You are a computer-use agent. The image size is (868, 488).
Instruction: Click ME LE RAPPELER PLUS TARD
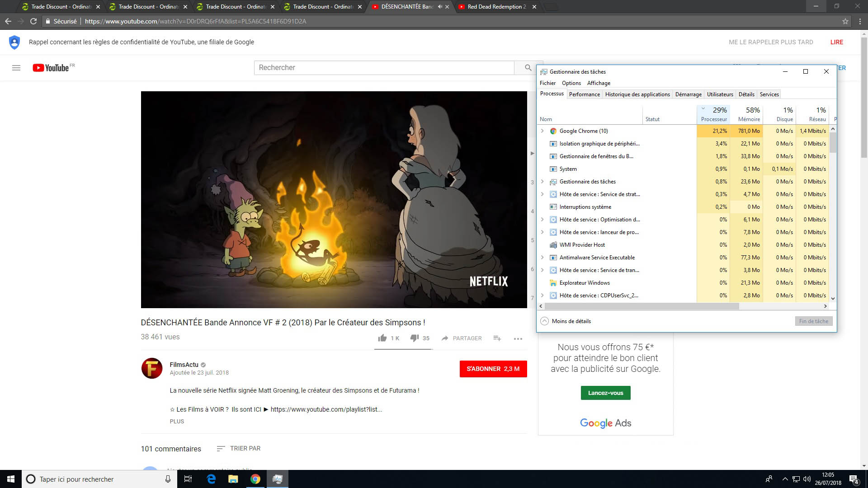point(771,42)
